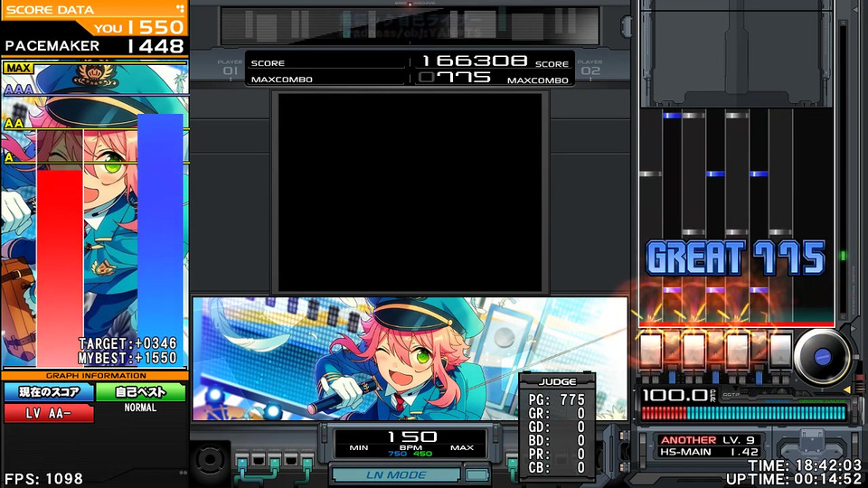The width and height of the screenshot is (868, 488).
Task: Click the speaker icon at bottom left
Action: (x=210, y=459)
